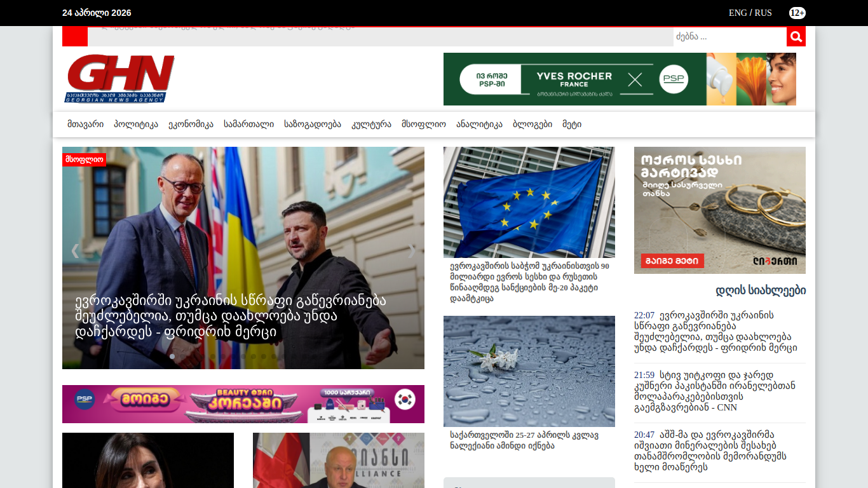Choose მსოფლიო in the navigation bar
This screenshot has height=488, width=868.
[x=424, y=125]
